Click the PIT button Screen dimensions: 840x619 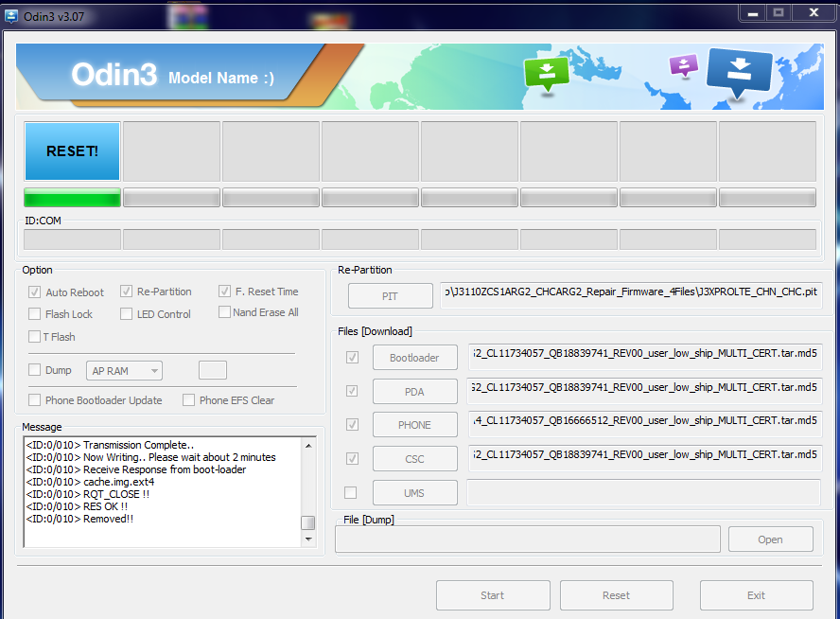tap(390, 296)
